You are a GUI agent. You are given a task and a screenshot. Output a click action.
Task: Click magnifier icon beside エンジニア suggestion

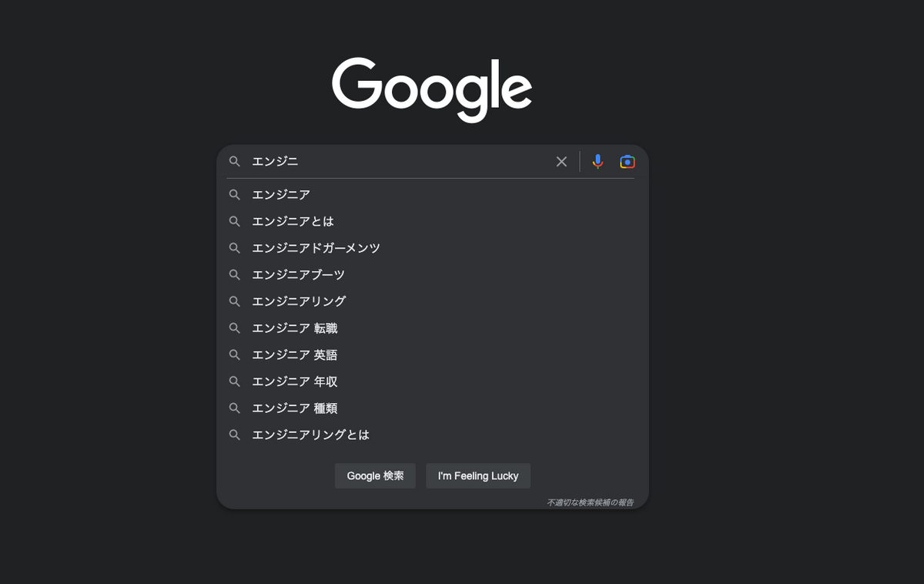pyautogui.click(x=235, y=195)
